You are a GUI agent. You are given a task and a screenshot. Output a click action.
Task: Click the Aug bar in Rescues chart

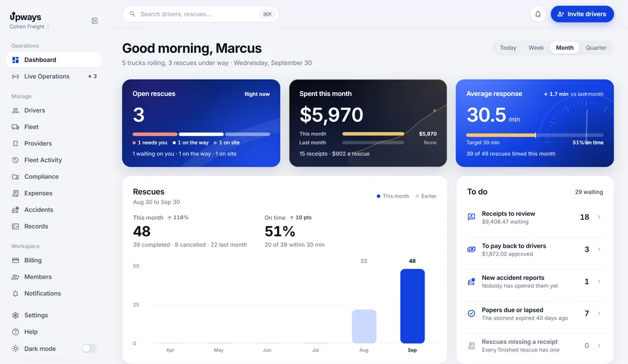click(x=364, y=326)
